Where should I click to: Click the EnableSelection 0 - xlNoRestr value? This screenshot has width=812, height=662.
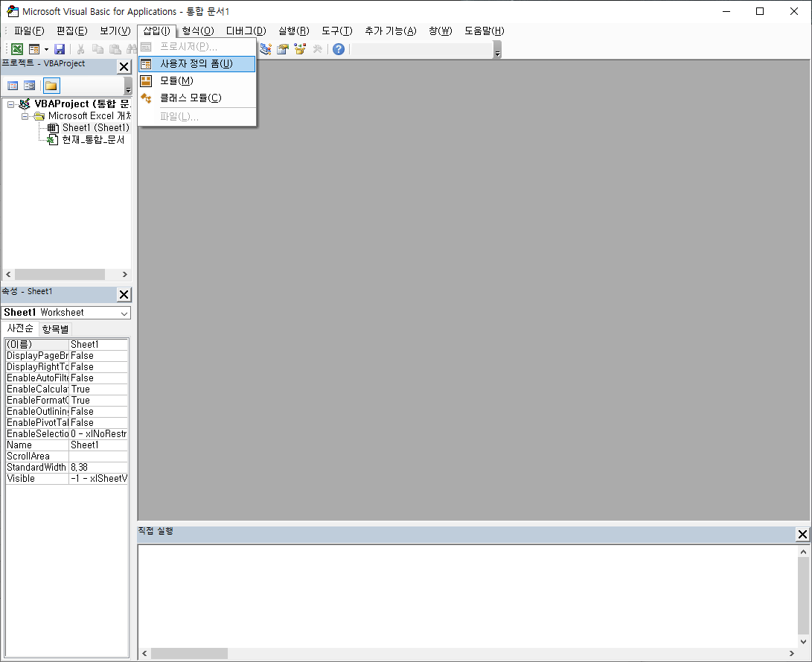pos(98,434)
